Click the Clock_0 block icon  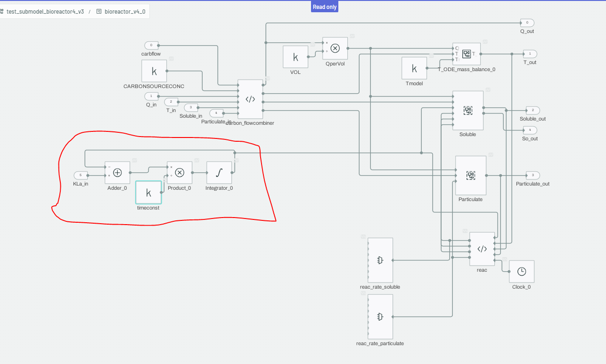coord(522,272)
